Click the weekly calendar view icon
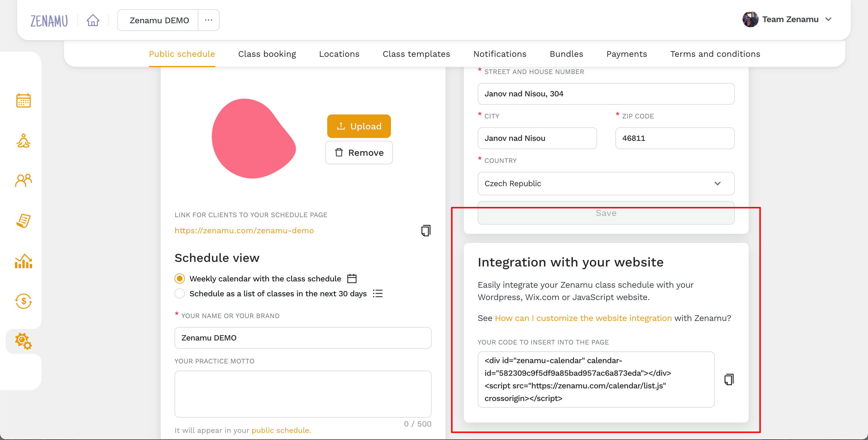The image size is (868, 440). point(352,279)
